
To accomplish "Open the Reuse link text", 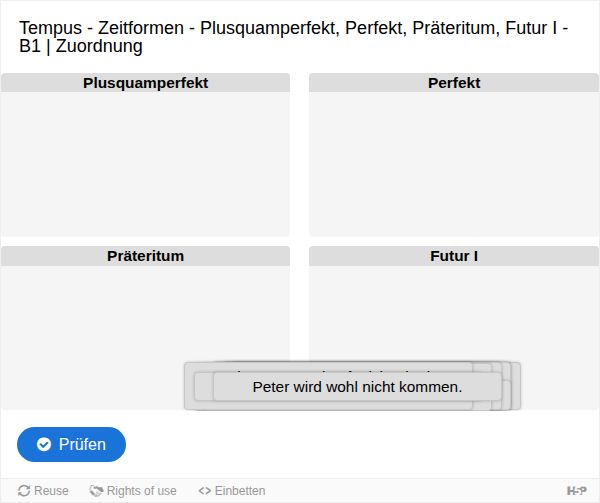I will (51, 491).
